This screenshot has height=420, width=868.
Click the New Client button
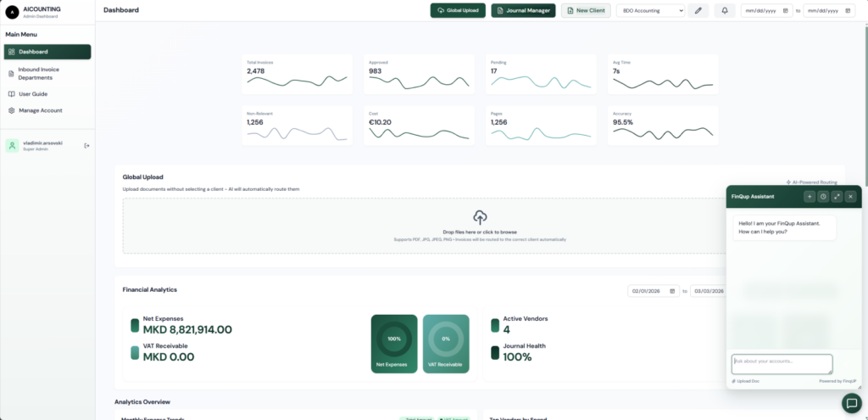point(586,10)
